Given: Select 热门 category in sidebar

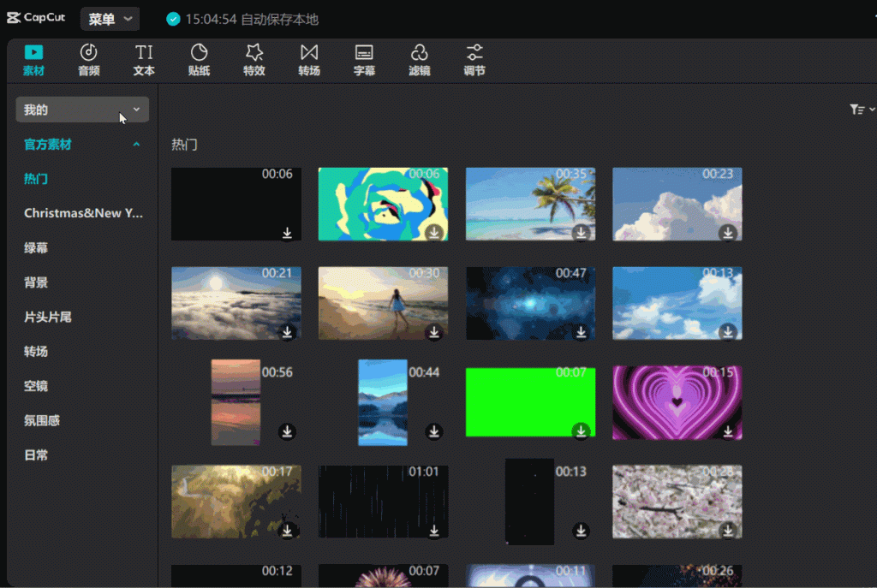Looking at the screenshot, I should click(x=36, y=179).
